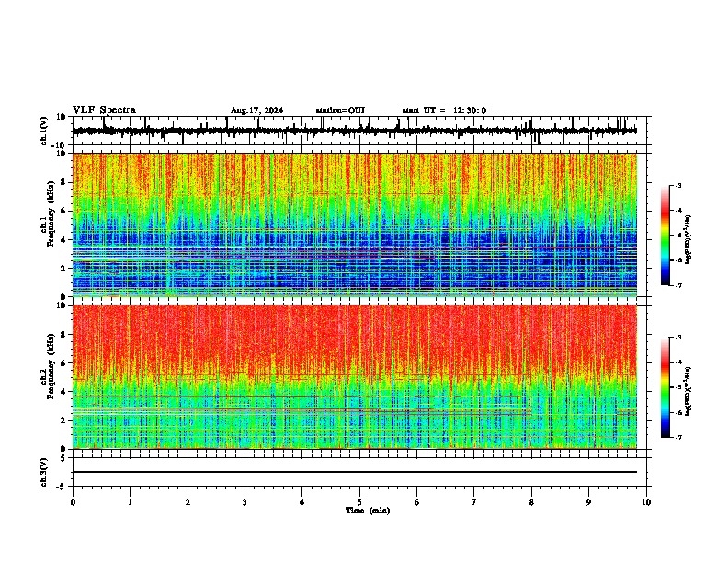Click the flat ch.3 voltage trace line
The height and width of the screenshot is (563, 728).
pyautogui.click(x=354, y=472)
